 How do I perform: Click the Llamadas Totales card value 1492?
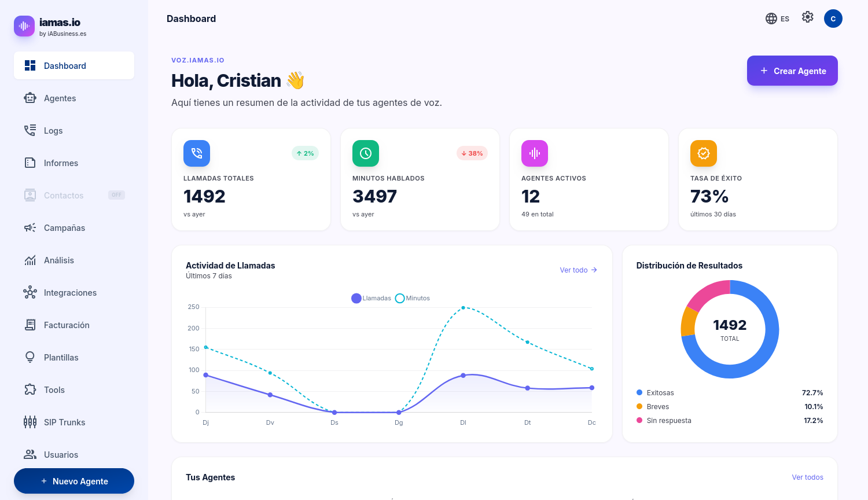[x=204, y=196]
